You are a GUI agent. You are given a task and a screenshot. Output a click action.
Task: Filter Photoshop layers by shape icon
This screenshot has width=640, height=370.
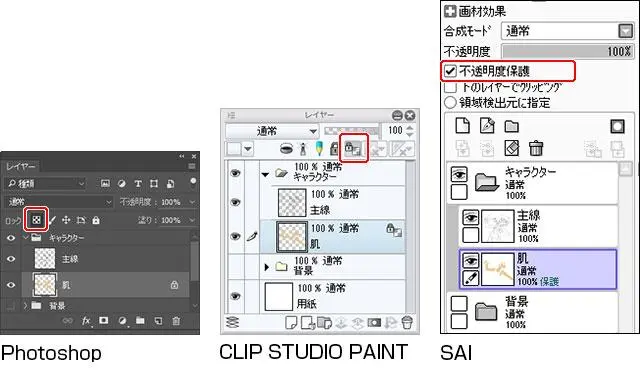point(154,184)
